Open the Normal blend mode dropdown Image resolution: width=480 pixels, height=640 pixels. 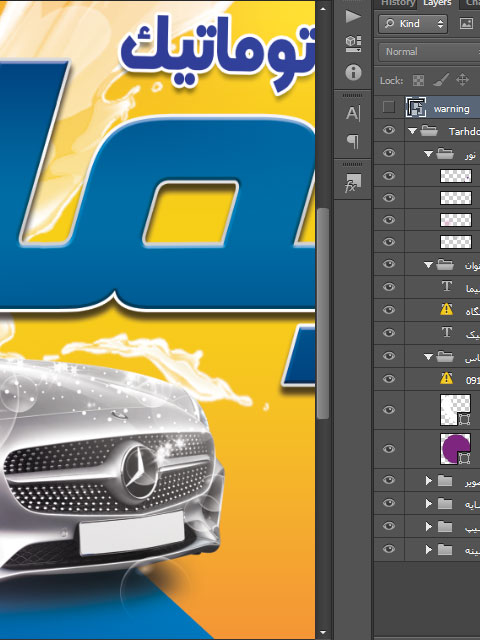(429, 52)
